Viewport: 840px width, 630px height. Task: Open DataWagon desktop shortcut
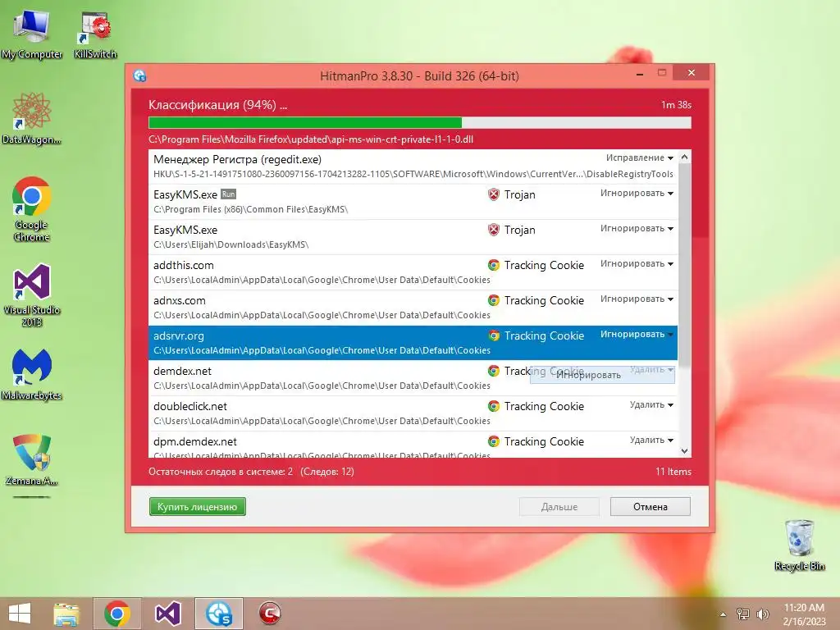(32, 119)
